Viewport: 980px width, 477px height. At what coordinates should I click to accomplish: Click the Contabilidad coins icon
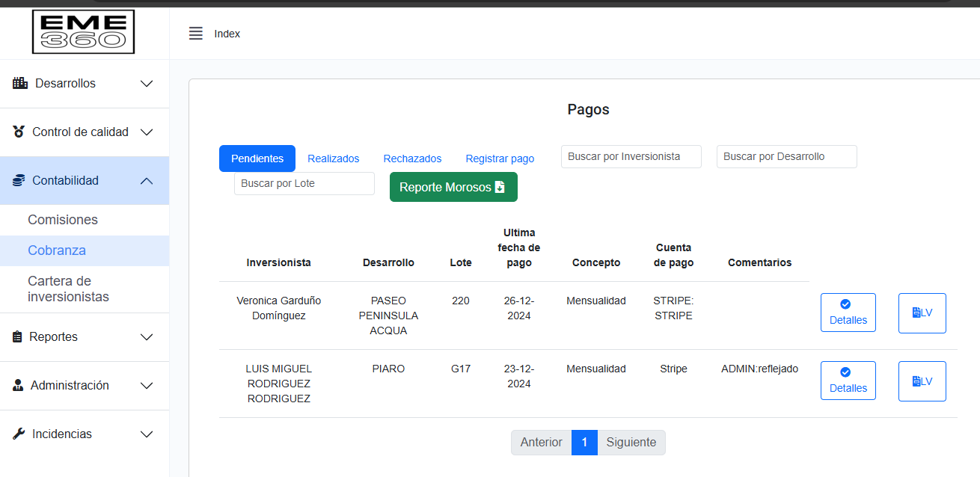(x=19, y=180)
